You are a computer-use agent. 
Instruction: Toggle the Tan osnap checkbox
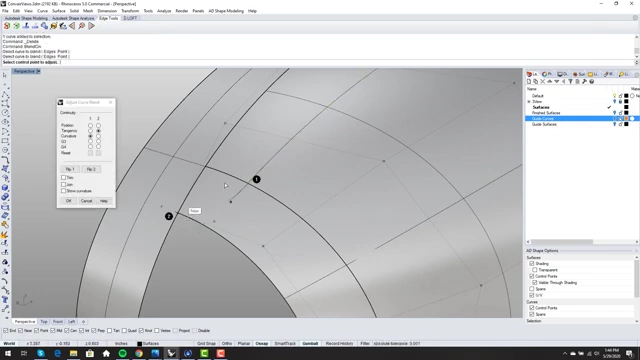pyautogui.click(x=109, y=331)
